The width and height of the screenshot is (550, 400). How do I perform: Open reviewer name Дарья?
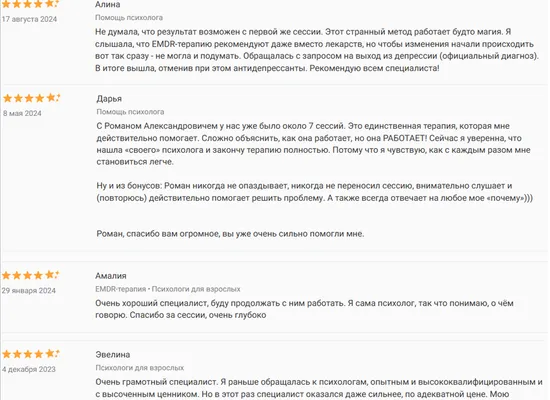click(109, 99)
